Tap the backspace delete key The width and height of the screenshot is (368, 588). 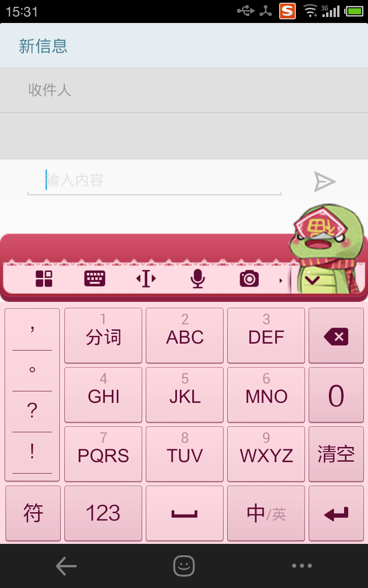click(336, 336)
